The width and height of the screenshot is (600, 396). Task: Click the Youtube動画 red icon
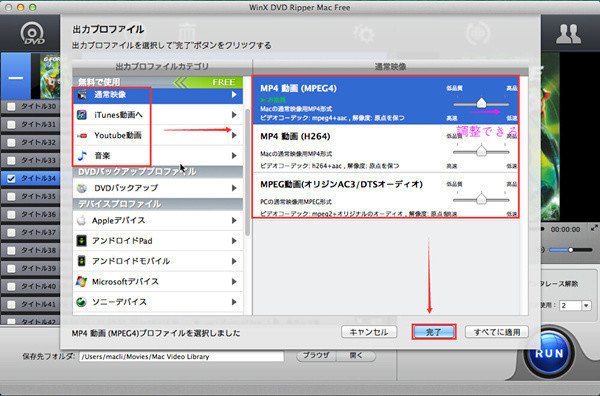click(82, 135)
